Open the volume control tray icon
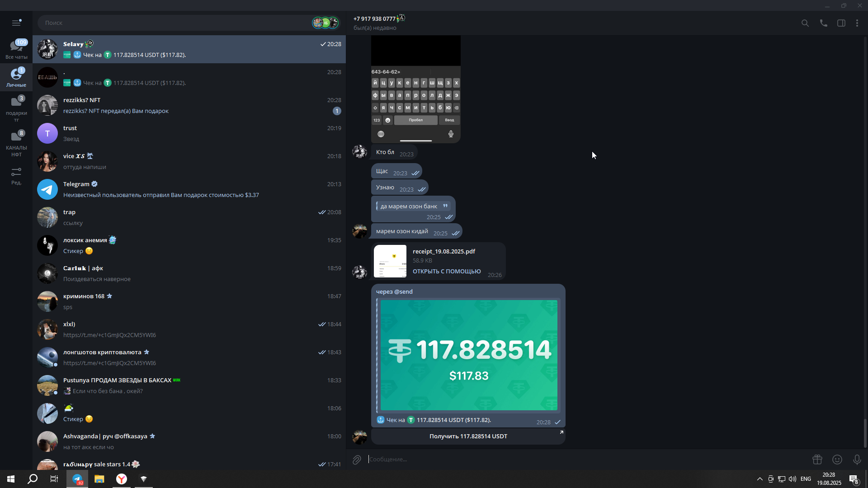Image resolution: width=868 pixels, height=488 pixels. pos(793,479)
